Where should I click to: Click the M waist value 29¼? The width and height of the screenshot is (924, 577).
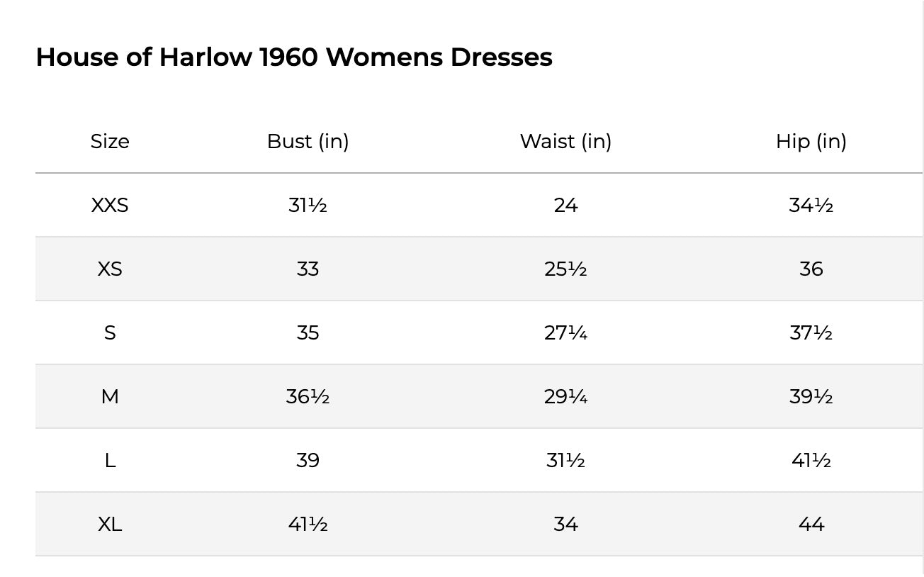[x=565, y=397]
